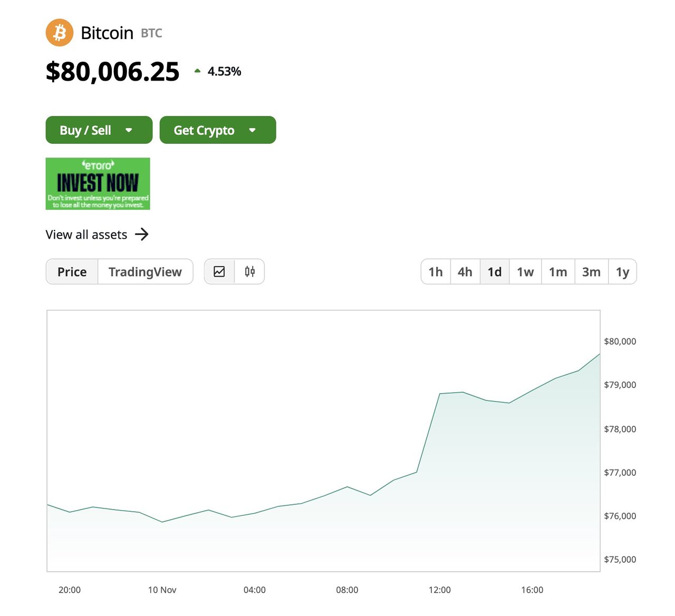
Task: Click the $80,000 y-axis label
Action: pos(620,341)
